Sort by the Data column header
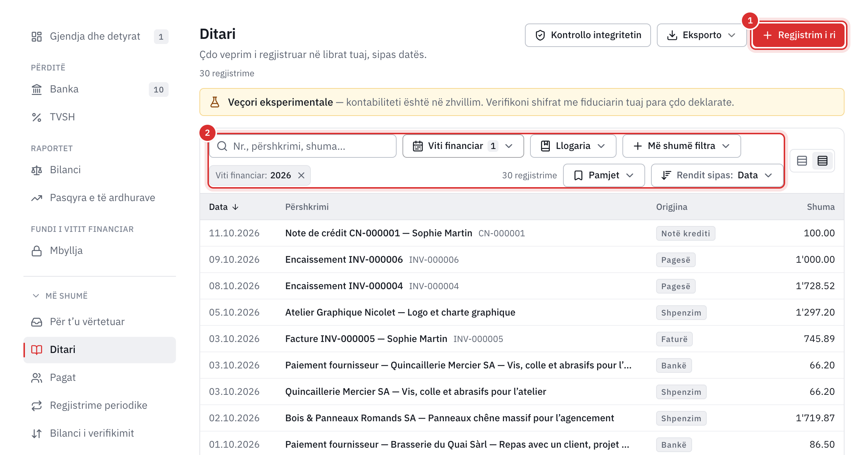Screen dimensions: 868x455 (x=224, y=207)
